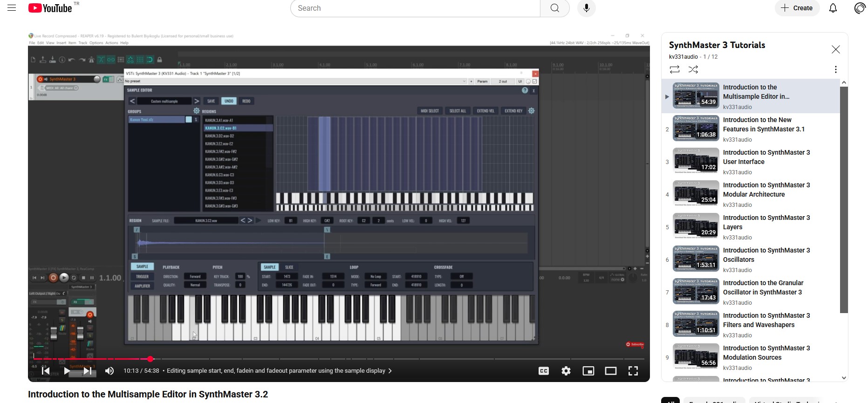Image resolution: width=868 pixels, height=403 pixels.
Task: Open the Create menu
Action: click(x=797, y=8)
